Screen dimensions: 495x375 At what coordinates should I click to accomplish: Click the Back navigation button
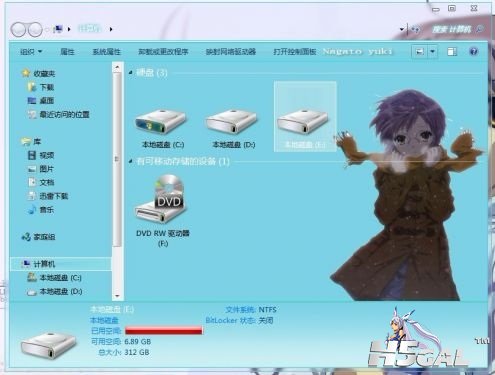point(18,29)
